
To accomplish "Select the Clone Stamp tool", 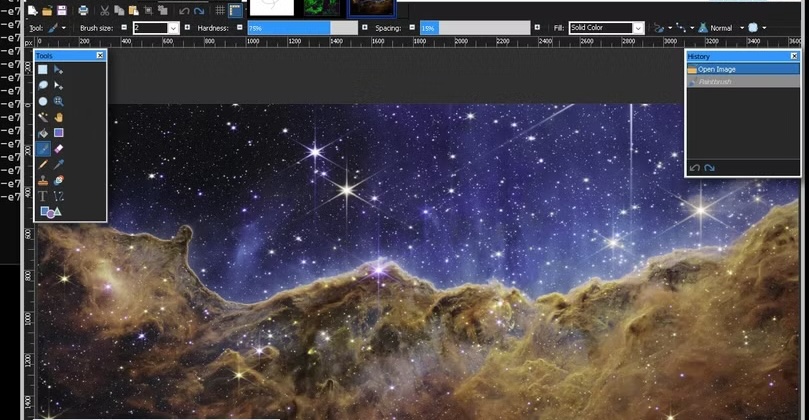I will (x=43, y=181).
